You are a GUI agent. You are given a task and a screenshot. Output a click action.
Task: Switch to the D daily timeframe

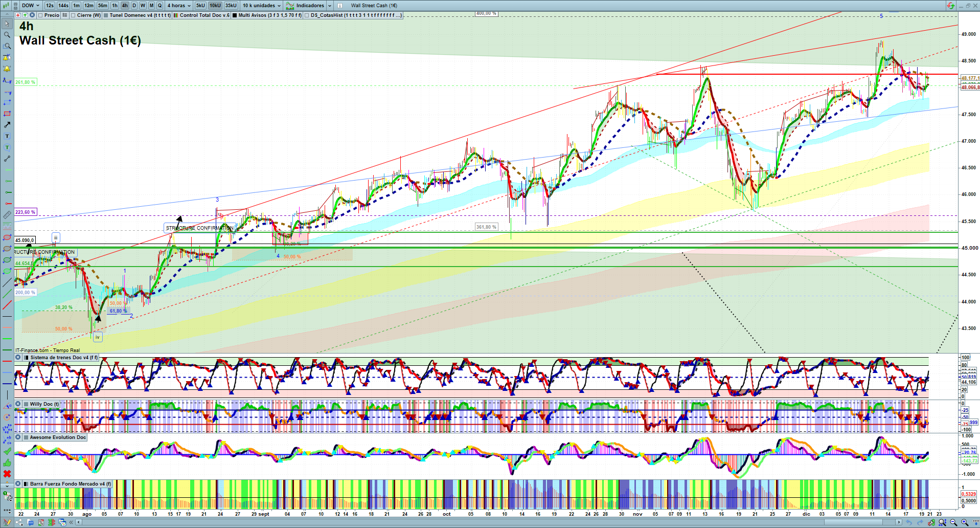pyautogui.click(x=134, y=6)
